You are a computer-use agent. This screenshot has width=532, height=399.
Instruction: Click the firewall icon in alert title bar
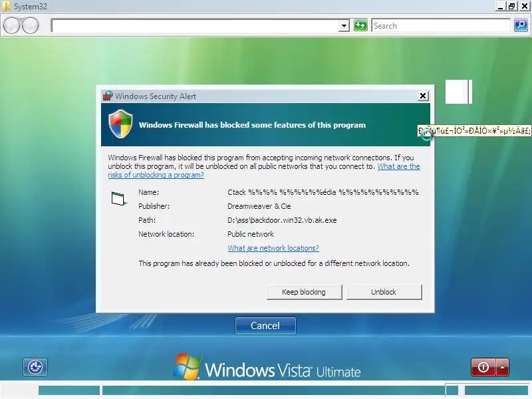(108, 96)
